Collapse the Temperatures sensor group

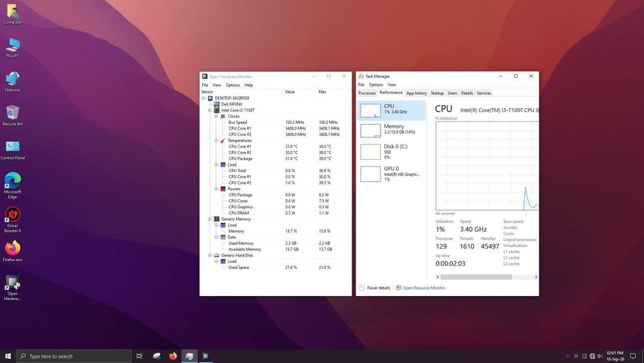pos(216,141)
